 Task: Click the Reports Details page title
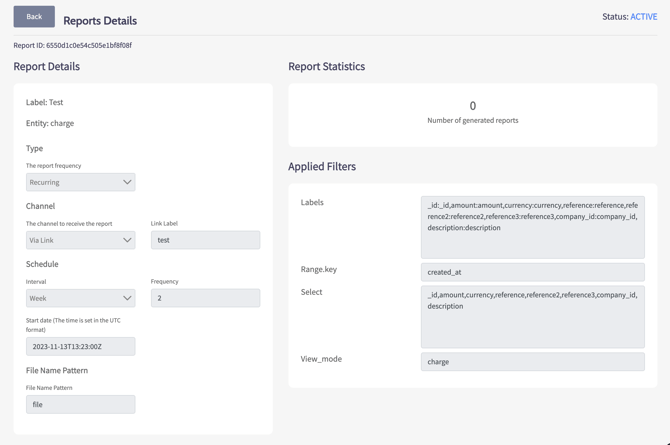point(100,20)
